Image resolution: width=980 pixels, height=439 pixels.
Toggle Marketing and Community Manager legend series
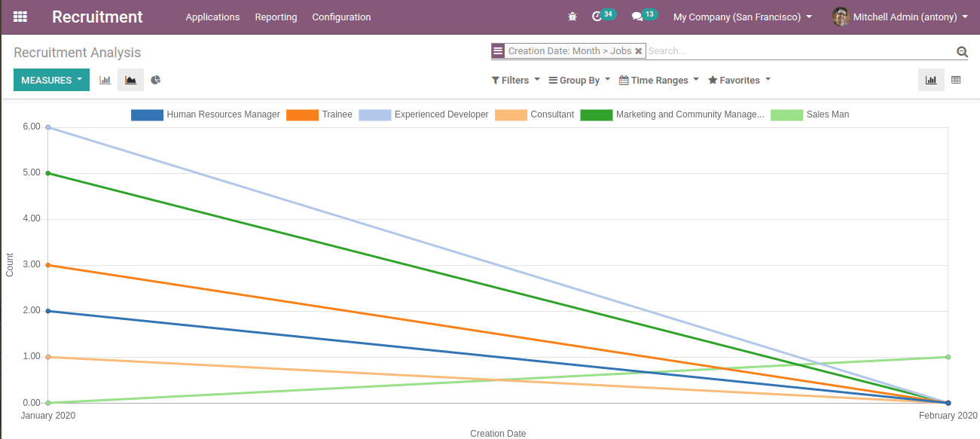coord(672,114)
